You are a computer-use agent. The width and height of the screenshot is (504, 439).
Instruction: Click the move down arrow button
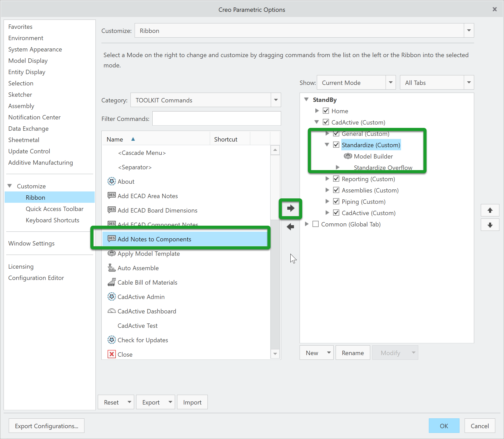pos(490,225)
